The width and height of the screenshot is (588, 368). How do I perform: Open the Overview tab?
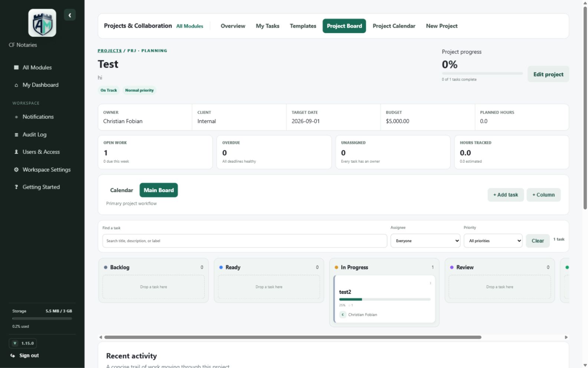(x=233, y=26)
